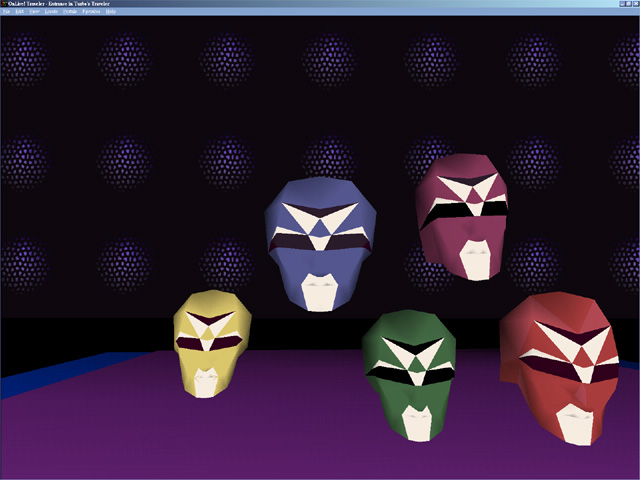Screen dimensions: 640x480
Task: Click the top-left dotted sphere on the wall
Action: (24, 58)
